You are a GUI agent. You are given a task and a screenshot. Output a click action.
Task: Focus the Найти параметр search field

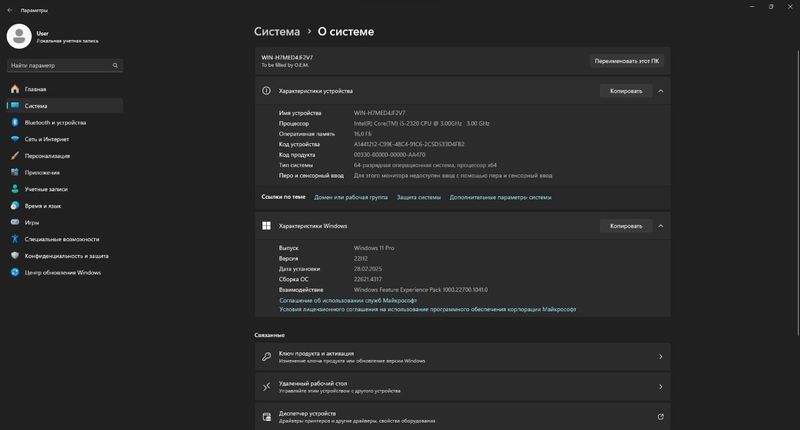(65, 65)
